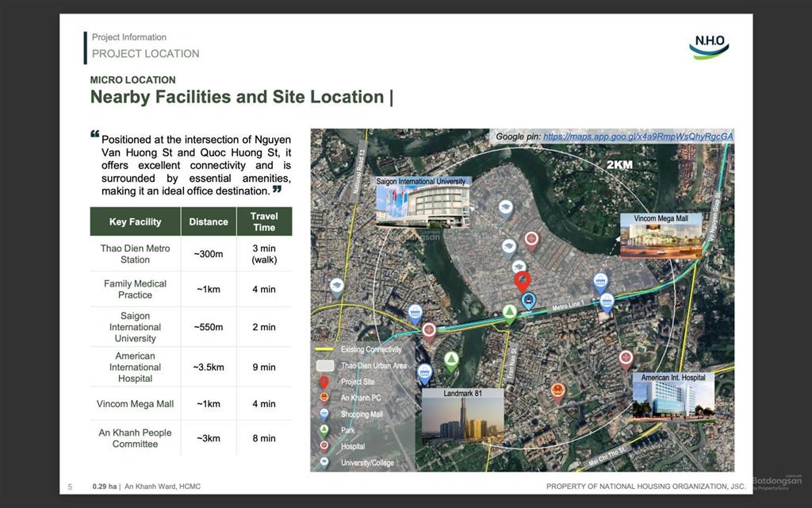Click "Vincom Mega Mall" table cell
Screen dimensions: 812x508
pos(135,404)
